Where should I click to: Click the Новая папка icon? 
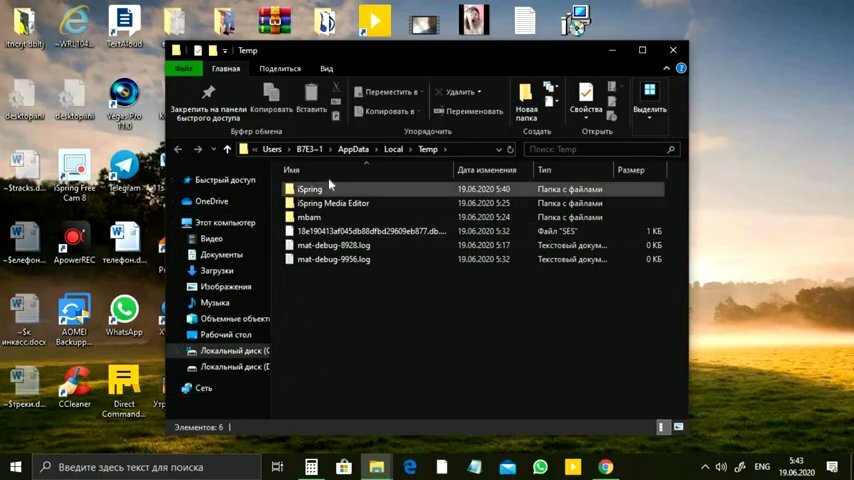point(526,93)
